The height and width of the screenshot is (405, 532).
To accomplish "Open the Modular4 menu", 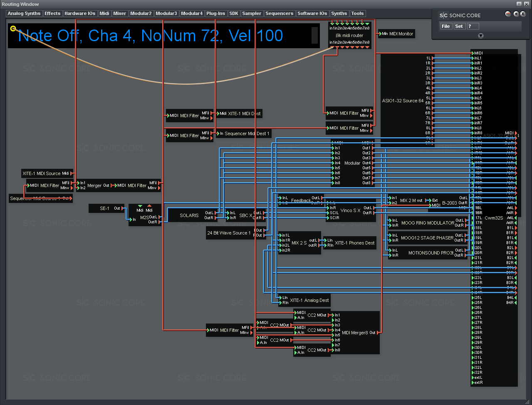I will (192, 13).
